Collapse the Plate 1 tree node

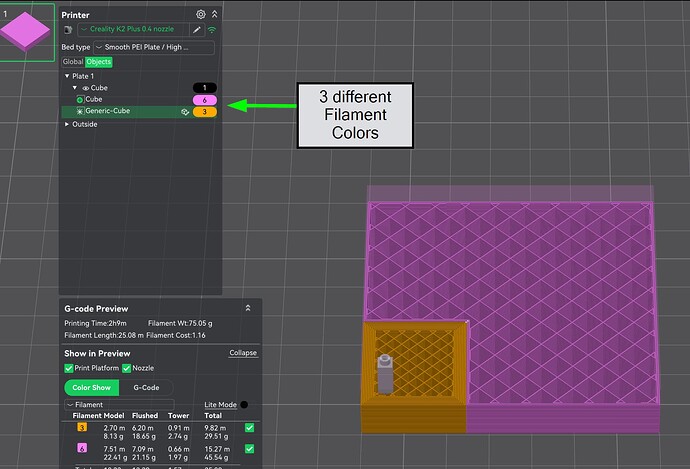[x=67, y=76]
